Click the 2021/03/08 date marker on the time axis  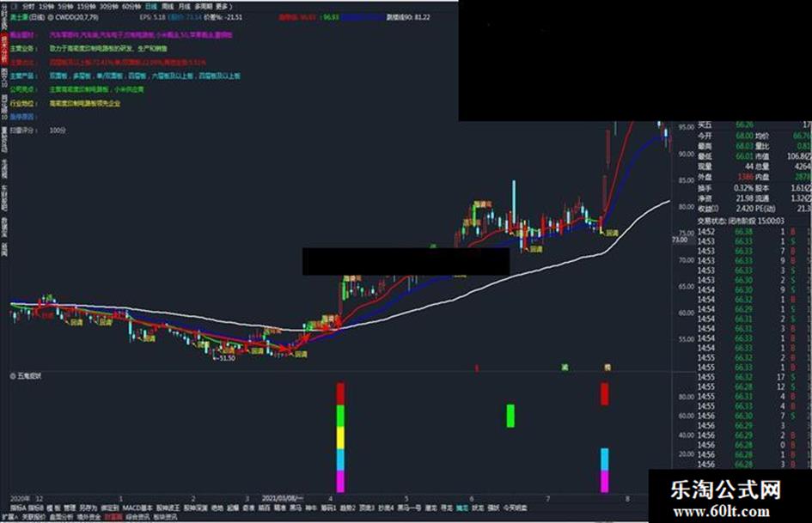(x=284, y=499)
